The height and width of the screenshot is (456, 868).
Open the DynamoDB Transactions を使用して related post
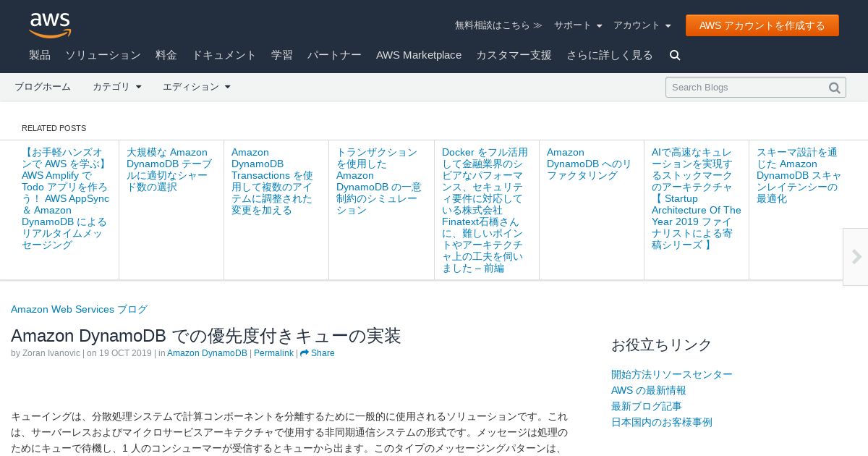click(272, 181)
